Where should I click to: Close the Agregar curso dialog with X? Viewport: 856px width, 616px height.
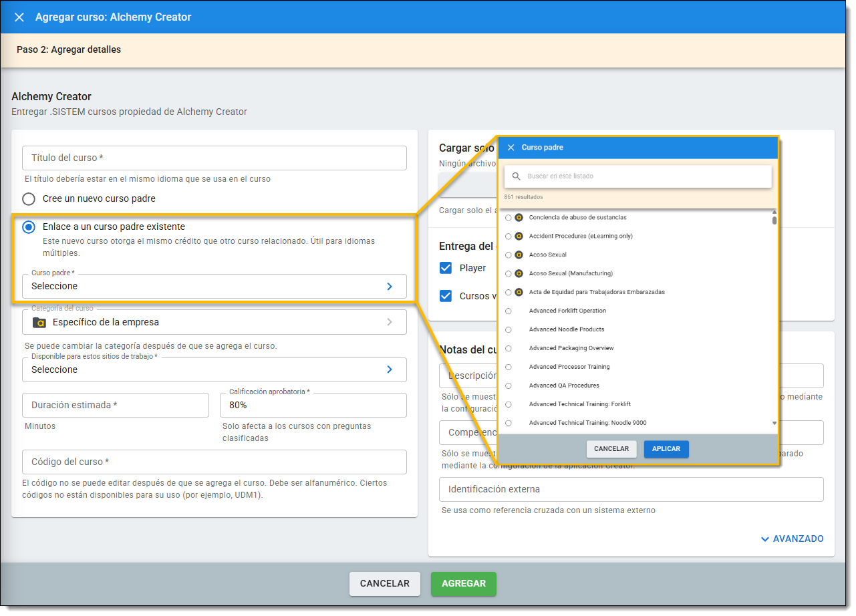(x=19, y=17)
